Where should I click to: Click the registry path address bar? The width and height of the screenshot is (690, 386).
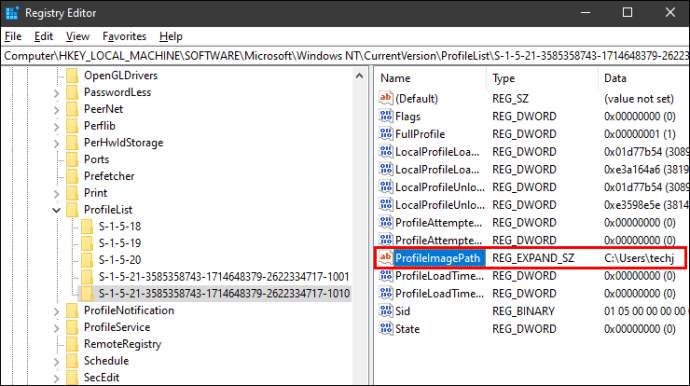pyautogui.click(x=345, y=56)
